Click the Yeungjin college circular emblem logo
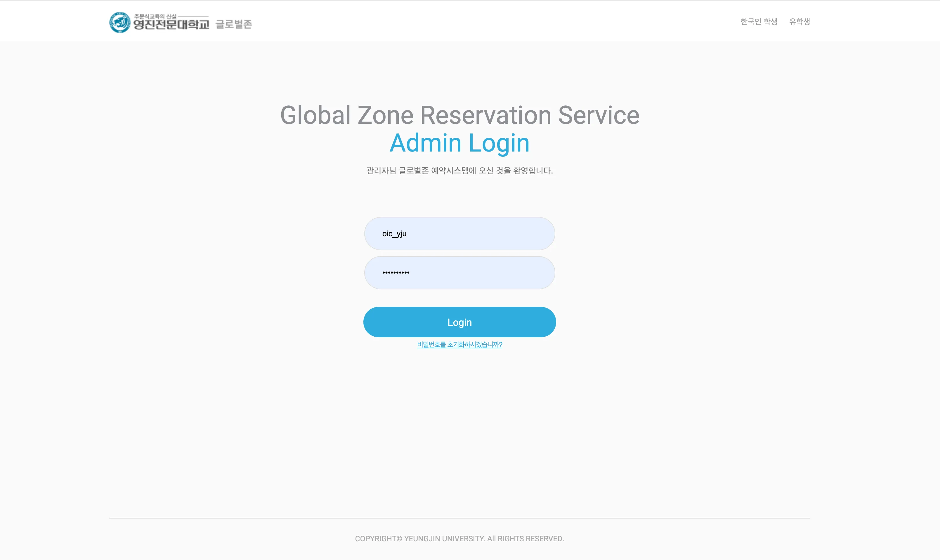The width and height of the screenshot is (940, 560). point(120,22)
